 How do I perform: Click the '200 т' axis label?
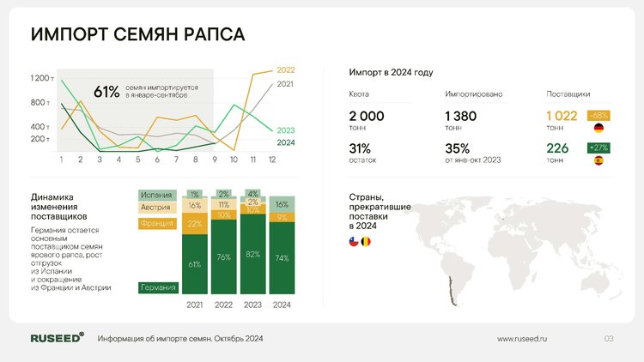(x=40, y=139)
